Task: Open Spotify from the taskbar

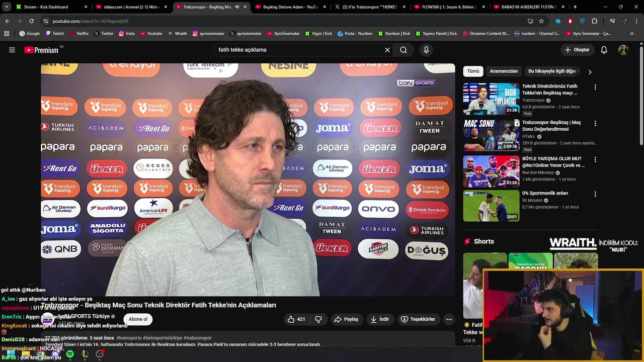Action: click(70, 354)
